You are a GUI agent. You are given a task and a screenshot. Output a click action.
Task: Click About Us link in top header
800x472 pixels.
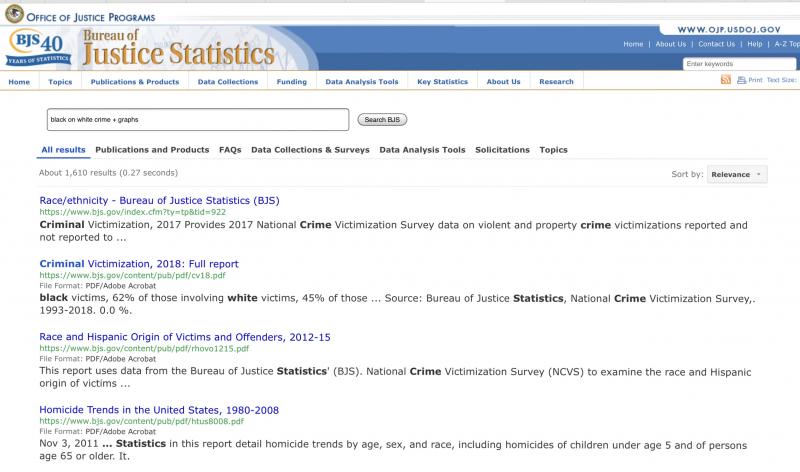671,44
